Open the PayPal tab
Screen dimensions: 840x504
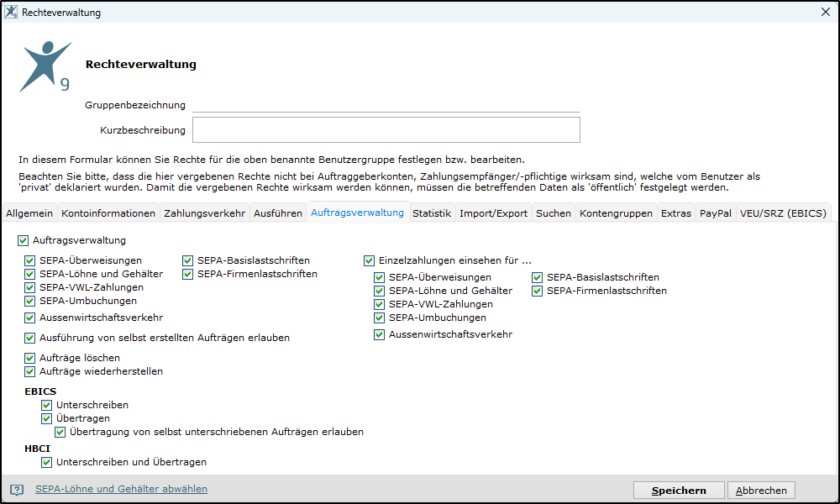pyautogui.click(x=716, y=213)
